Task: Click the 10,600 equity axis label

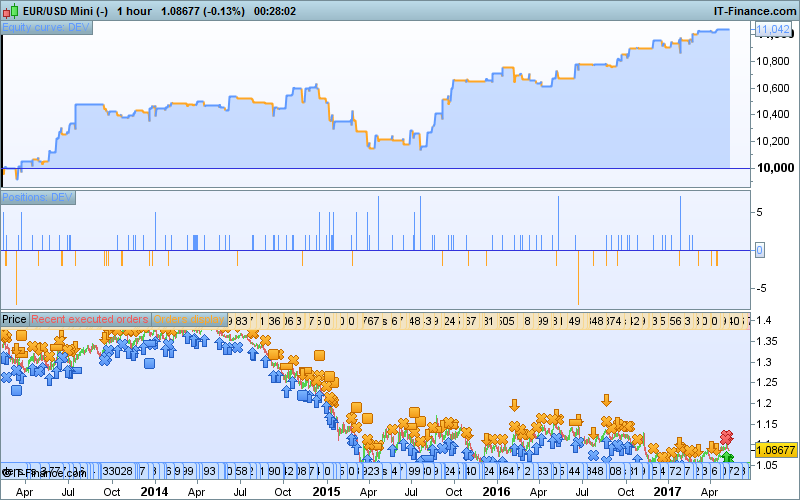Action: 772,88
